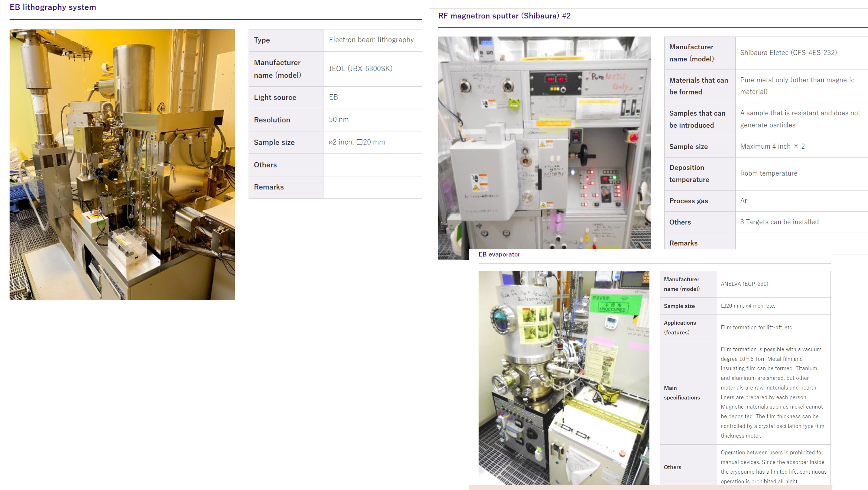Click the 'Process gas' label
This screenshot has width=868, height=490.
[688, 201]
